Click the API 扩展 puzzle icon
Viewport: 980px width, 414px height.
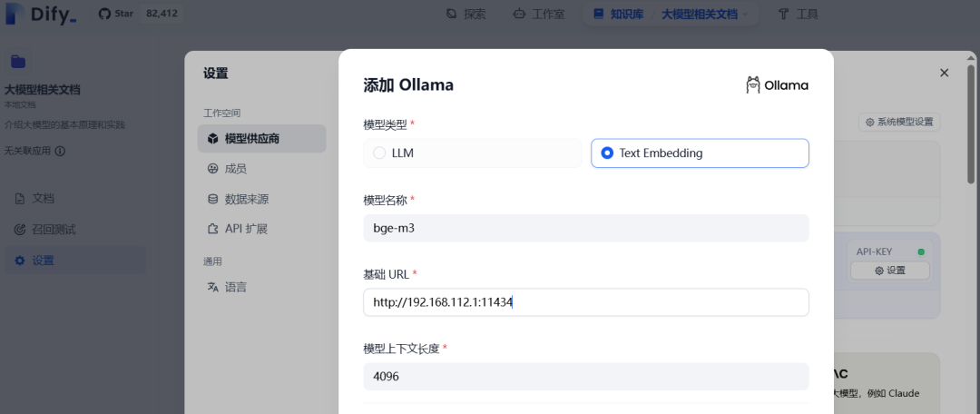coord(213,229)
